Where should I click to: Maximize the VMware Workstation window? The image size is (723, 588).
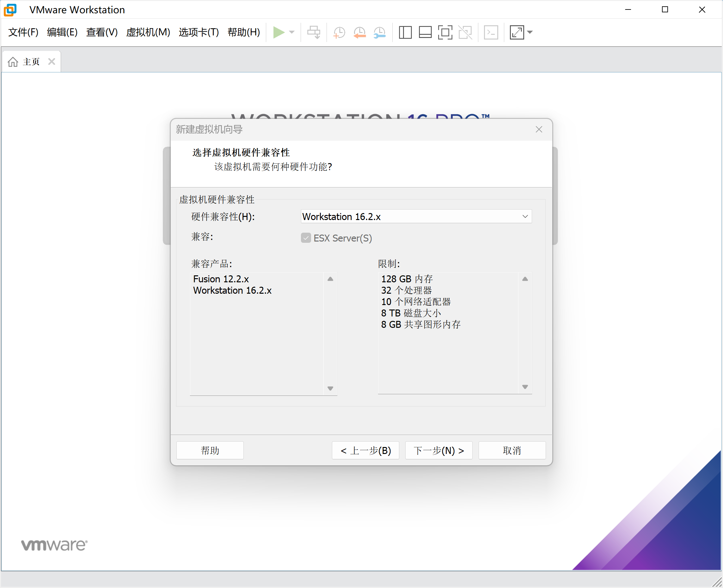point(665,9)
